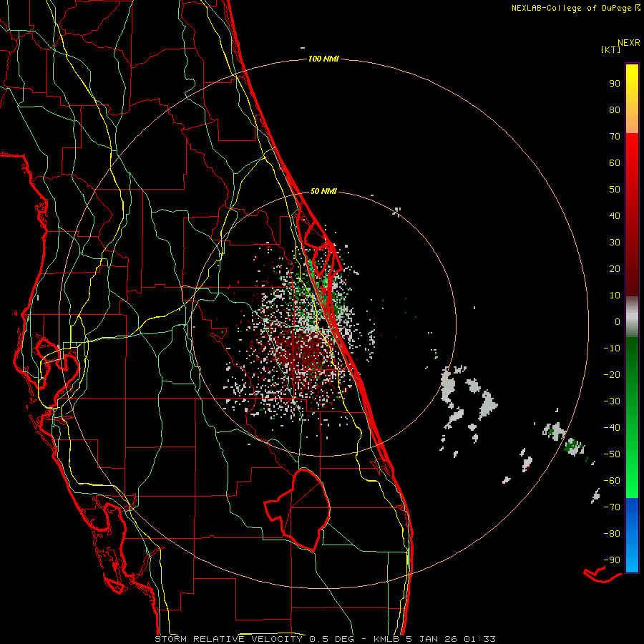Image resolution: width=644 pixels, height=644 pixels.
Task: Pick the green segment of color bar
Action: click(x=632, y=417)
